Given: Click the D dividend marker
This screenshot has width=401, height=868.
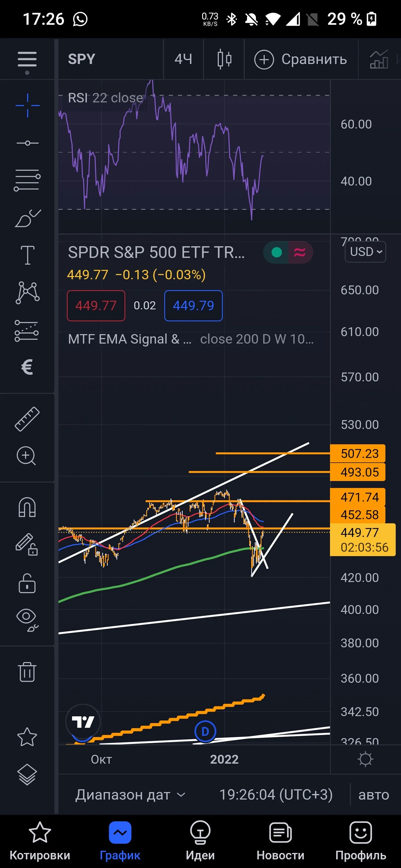Looking at the screenshot, I should (205, 731).
